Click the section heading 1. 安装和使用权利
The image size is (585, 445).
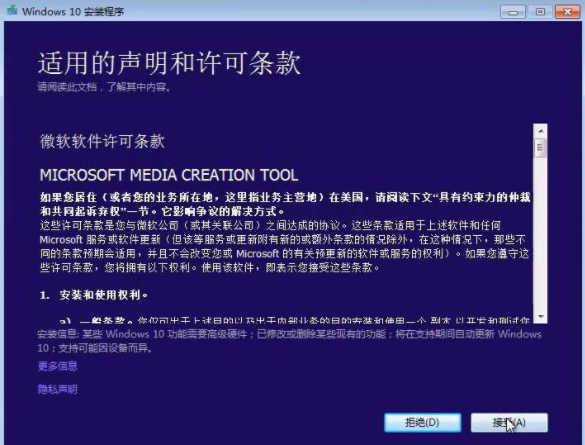pyautogui.click(x=93, y=295)
